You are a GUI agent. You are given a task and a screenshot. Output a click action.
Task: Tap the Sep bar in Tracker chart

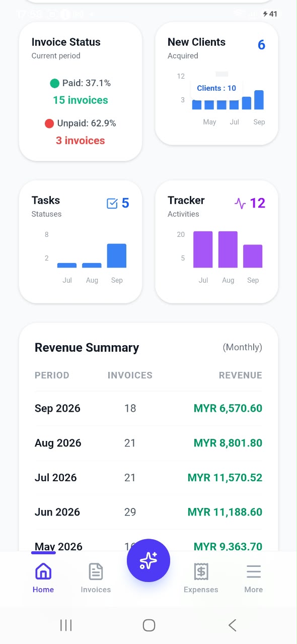(253, 256)
